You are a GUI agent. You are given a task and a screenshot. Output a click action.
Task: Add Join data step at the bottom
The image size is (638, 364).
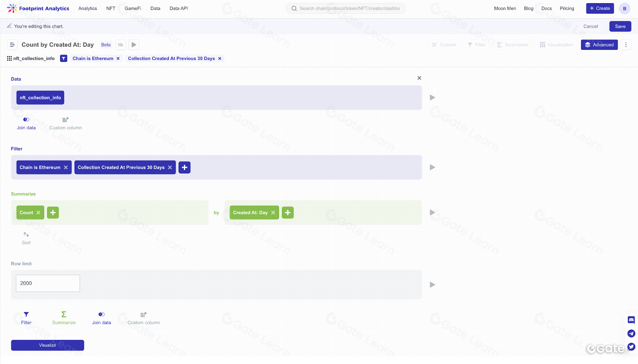point(102,318)
